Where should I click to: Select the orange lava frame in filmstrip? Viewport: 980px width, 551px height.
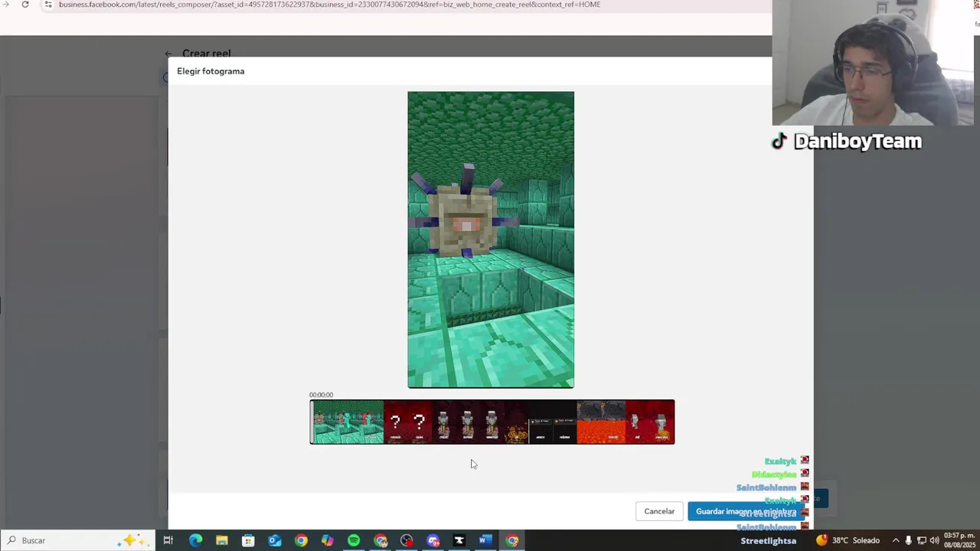[x=601, y=422]
